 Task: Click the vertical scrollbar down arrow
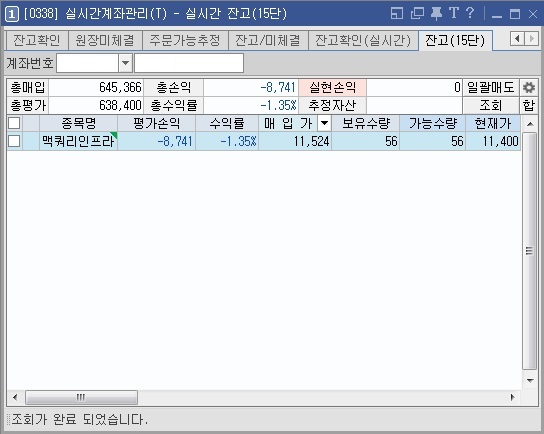(x=530, y=380)
